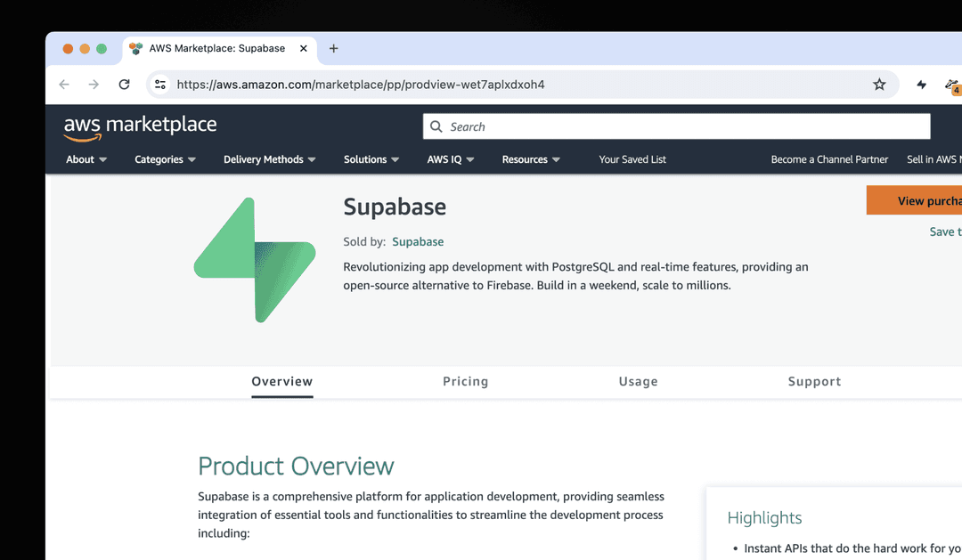This screenshot has height=560, width=962.
Task: Switch to the Pricing tab
Action: pyautogui.click(x=466, y=382)
